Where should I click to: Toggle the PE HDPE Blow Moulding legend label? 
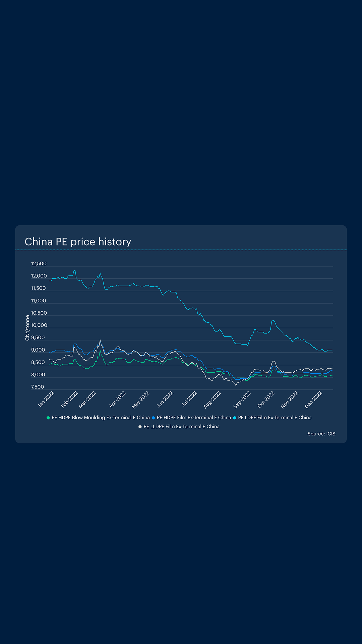pyautogui.click(x=101, y=418)
